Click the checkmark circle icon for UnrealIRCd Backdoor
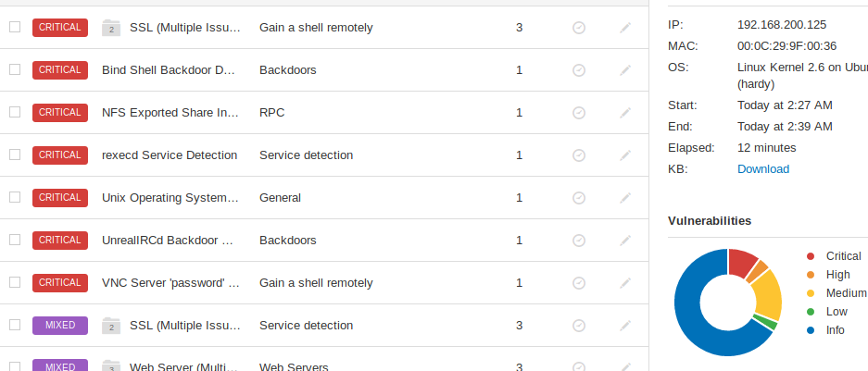 coord(579,241)
